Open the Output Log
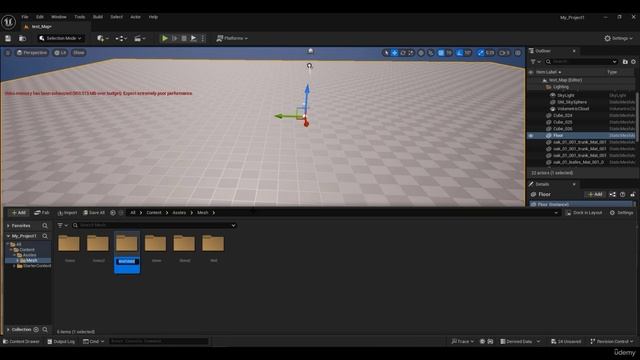This screenshot has height=360, width=640. point(61,342)
